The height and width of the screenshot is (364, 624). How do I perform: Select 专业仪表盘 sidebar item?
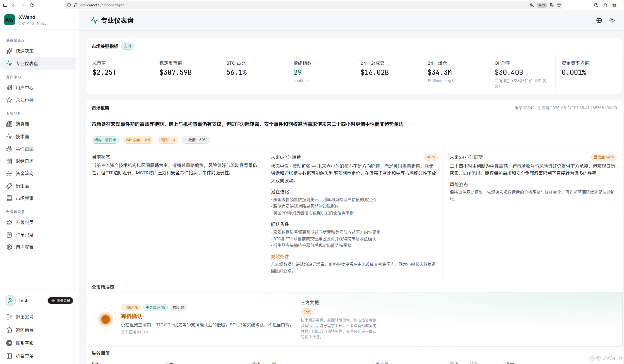pos(39,63)
